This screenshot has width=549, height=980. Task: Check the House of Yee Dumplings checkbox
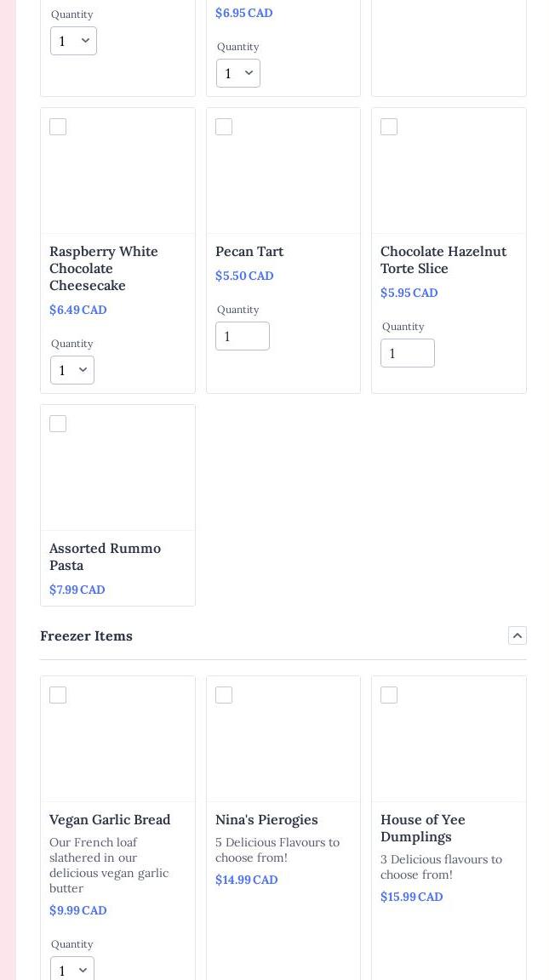389,695
